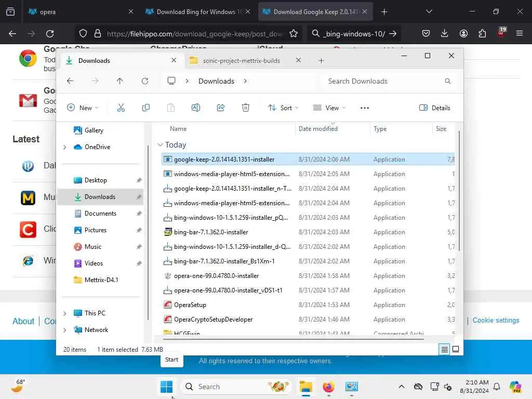
Task: Switch to the opera browser tab
Action: pos(81,11)
